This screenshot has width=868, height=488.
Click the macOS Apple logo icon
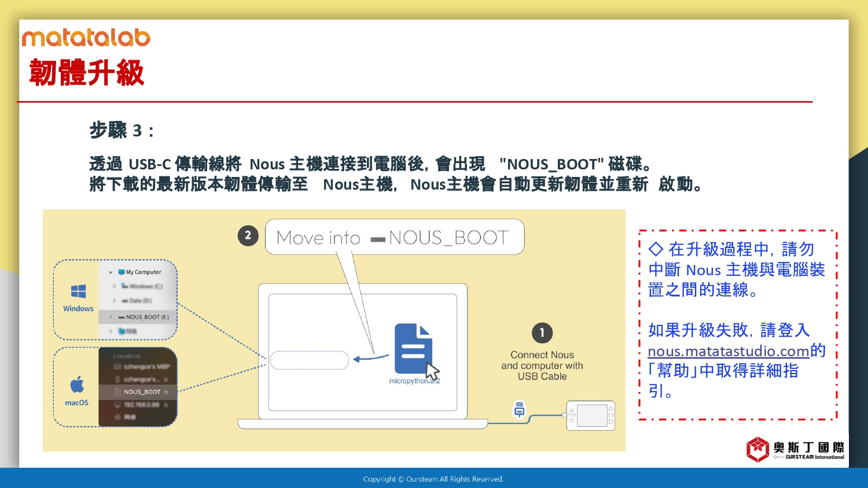[x=77, y=385]
